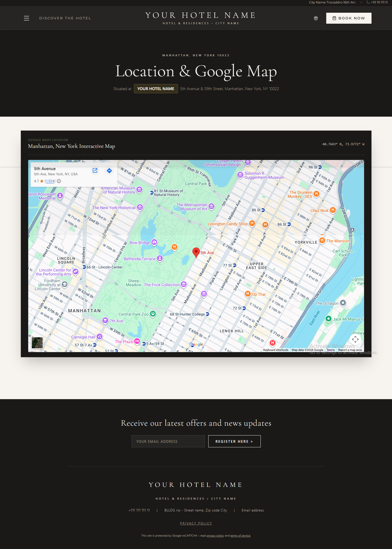Select American Museum of Natural History marker

[139, 190]
